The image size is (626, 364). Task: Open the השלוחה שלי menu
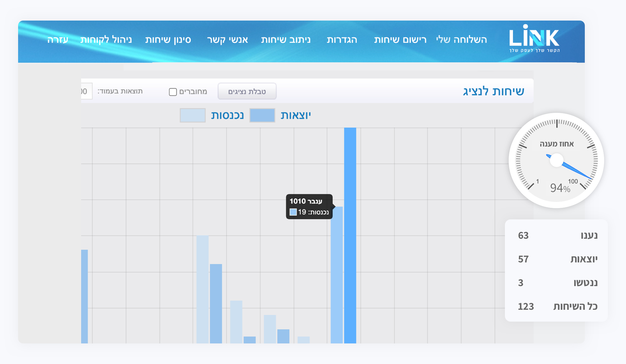click(x=462, y=40)
